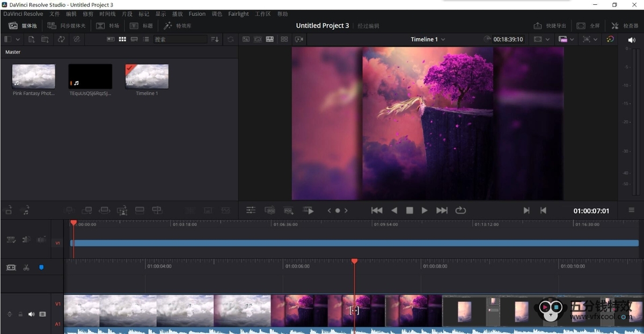This screenshot has height=334, width=644.
Task: Open the 特效库 effects library
Action: (178, 26)
